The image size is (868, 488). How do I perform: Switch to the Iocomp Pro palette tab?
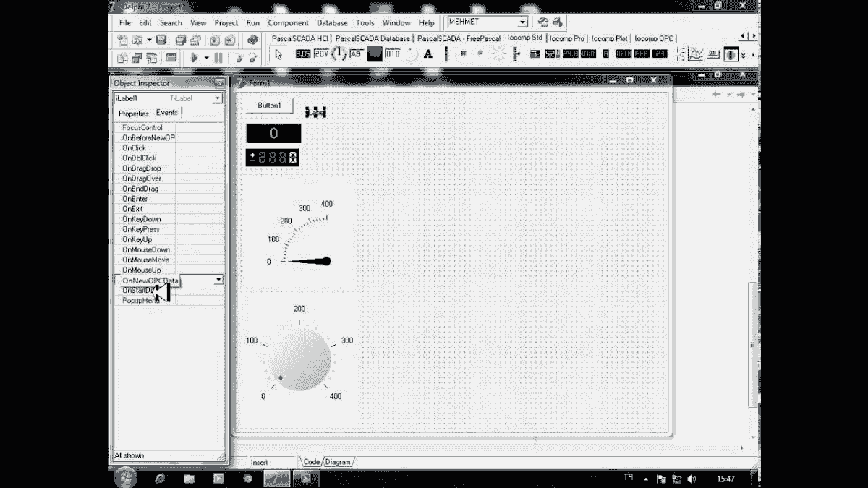tap(567, 38)
